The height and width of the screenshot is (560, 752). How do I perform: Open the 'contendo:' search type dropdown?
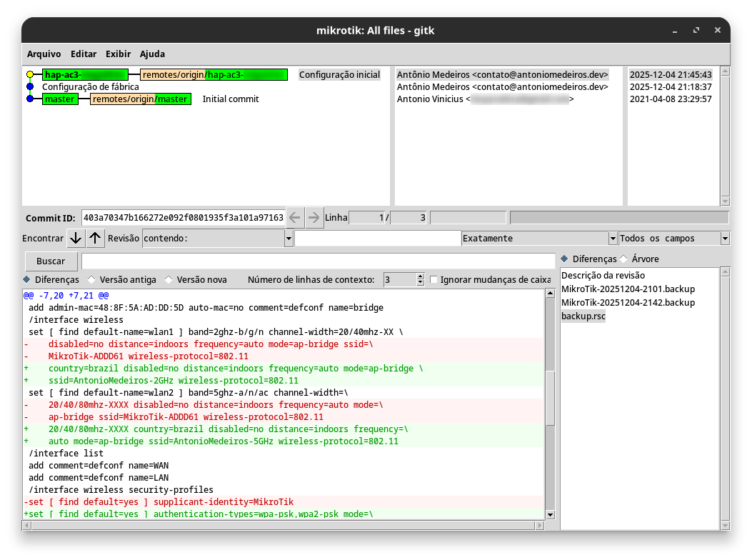289,239
